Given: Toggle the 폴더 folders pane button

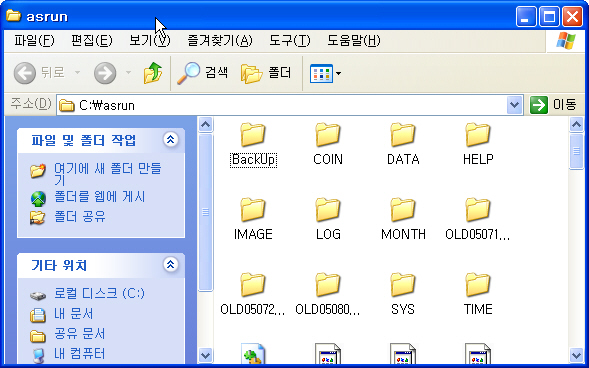Looking at the screenshot, I should [x=266, y=72].
